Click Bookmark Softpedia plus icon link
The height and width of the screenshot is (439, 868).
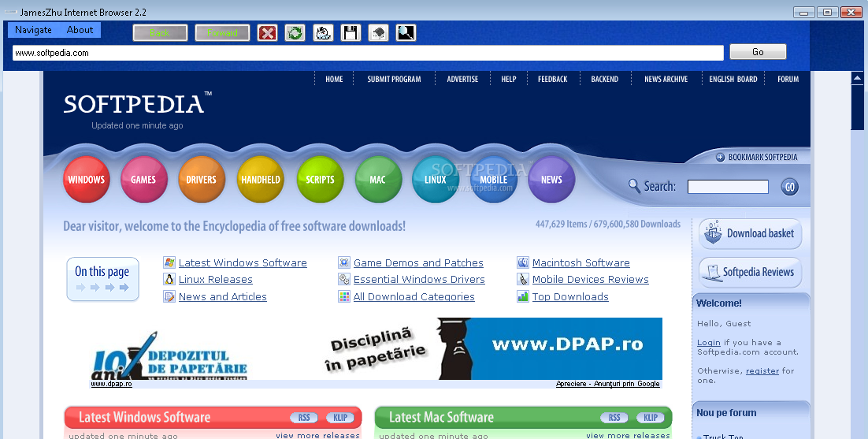(757, 157)
